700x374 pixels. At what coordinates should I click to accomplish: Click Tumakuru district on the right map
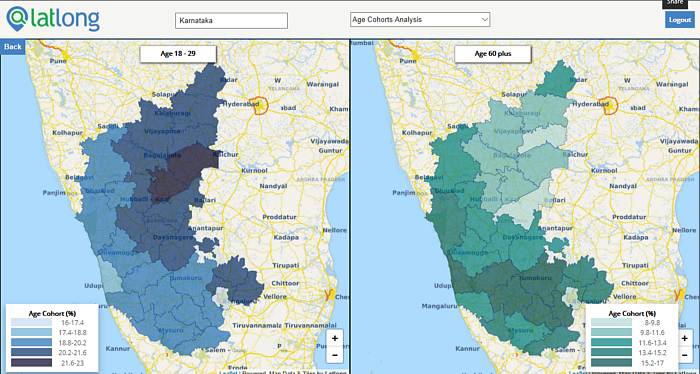point(535,278)
